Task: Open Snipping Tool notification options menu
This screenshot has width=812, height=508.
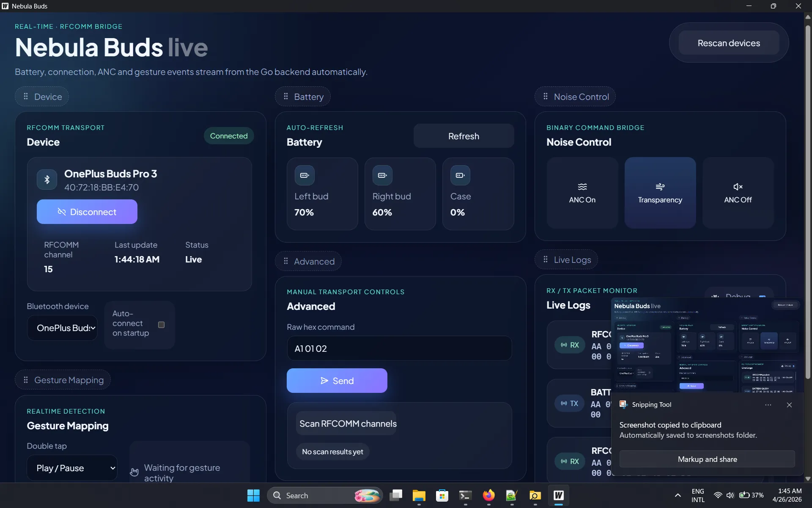Action: (x=768, y=405)
